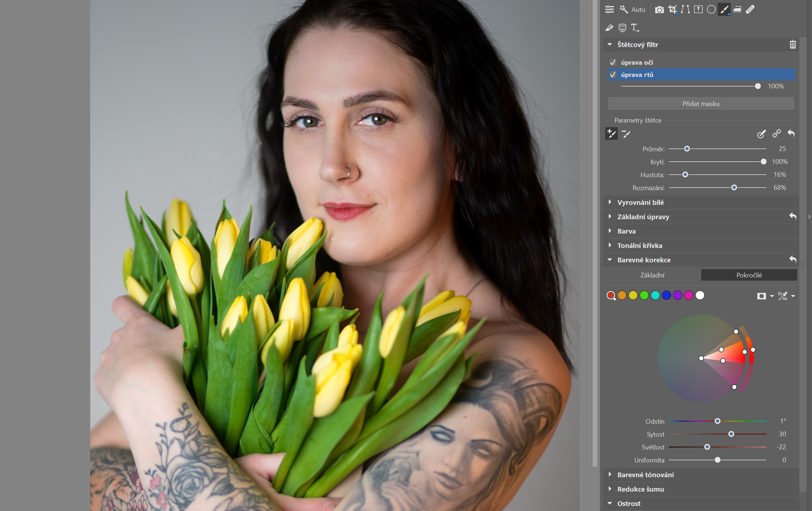This screenshot has height=511, width=812.
Task: Switch to the erase-from-mask brush mode
Action: [x=626, y=134]
